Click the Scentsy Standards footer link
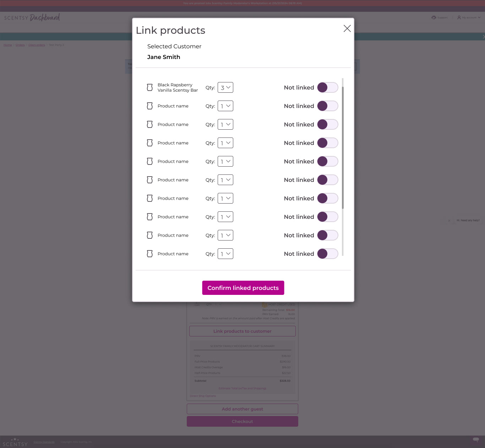This screenshot has height=448, width=485. coord(44,442)
